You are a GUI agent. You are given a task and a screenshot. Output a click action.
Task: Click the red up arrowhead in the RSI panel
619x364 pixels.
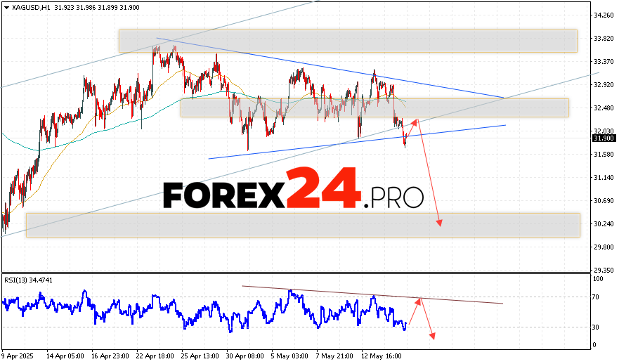(x=420, y=301)
